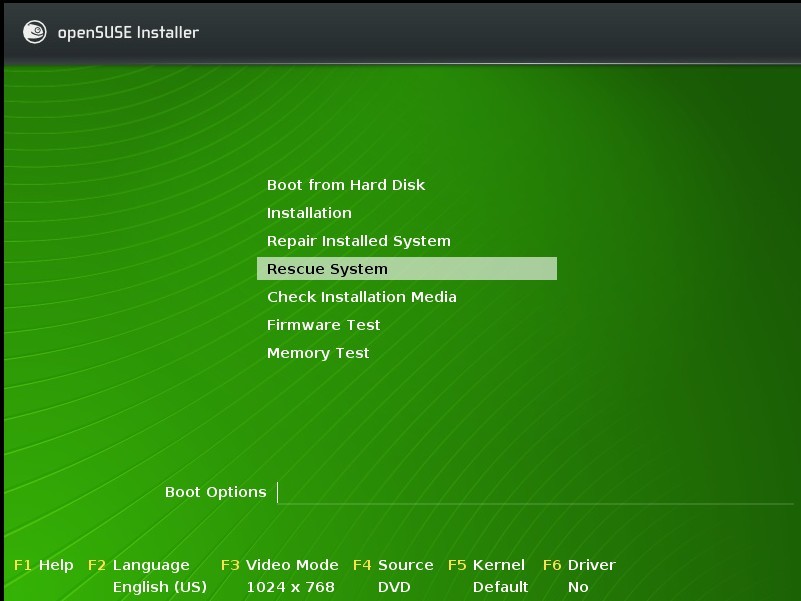This screenshot has width=801, height=601.
Task: Open the F6 Driver option
Action: click(x=579, y=565)
